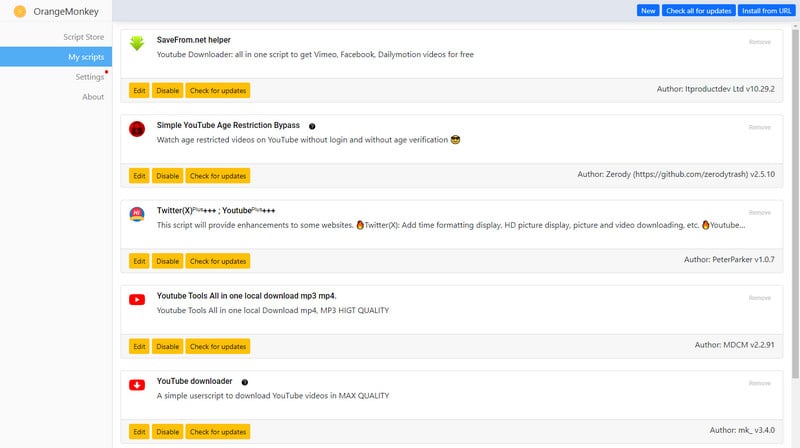This screenshot has height=448, width=800.
Task: Edit Youtube Tools All in one script
Action: (139, 346)
